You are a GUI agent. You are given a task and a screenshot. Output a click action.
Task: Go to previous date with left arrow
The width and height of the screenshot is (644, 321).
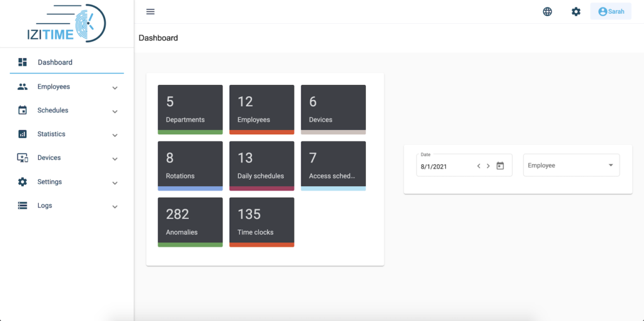pos(478,166)
